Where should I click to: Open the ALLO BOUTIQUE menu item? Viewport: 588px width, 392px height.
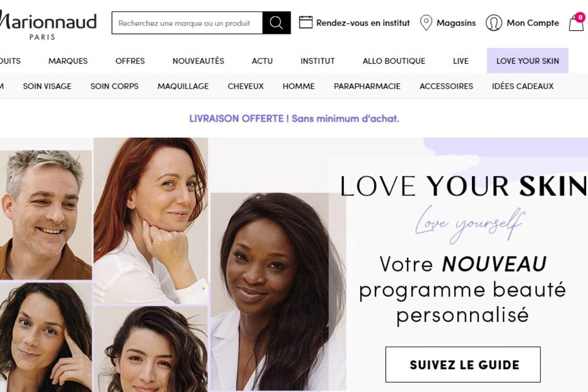(x=394, y=61)
